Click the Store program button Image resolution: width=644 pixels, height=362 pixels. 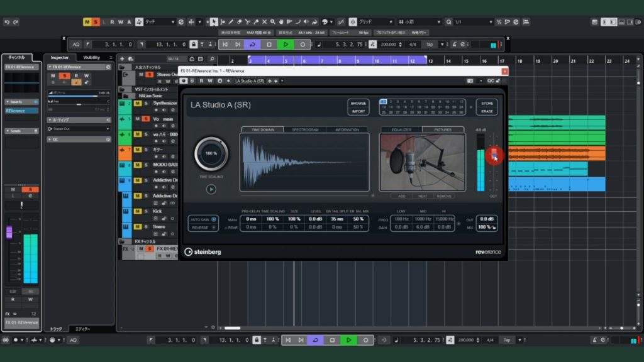(487, 103)
